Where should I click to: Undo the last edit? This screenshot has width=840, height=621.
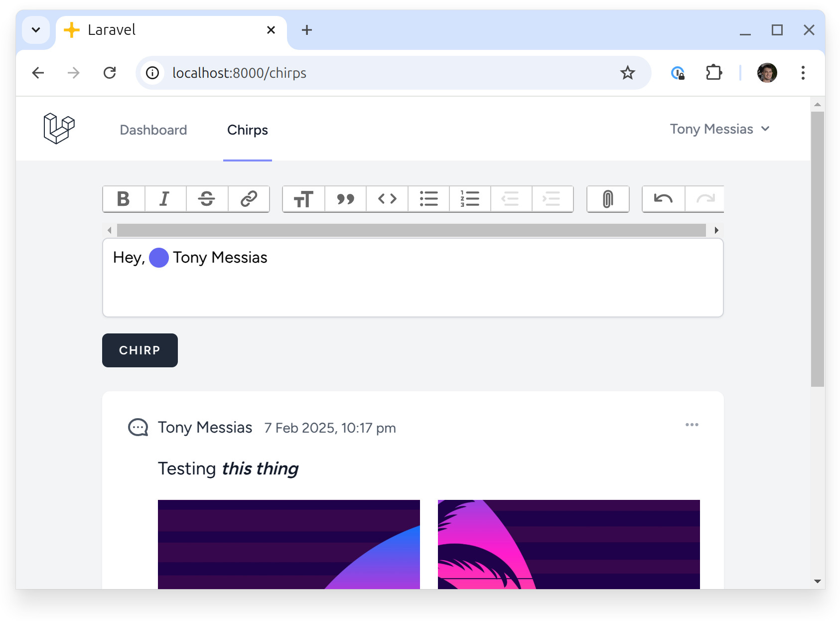pos(663,199)
